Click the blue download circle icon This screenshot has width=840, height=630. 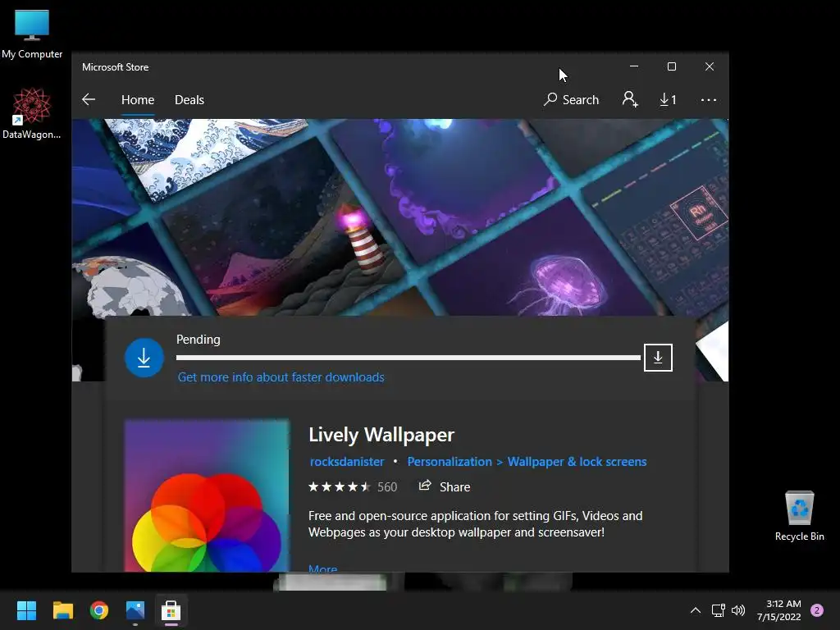pos(144,358)
